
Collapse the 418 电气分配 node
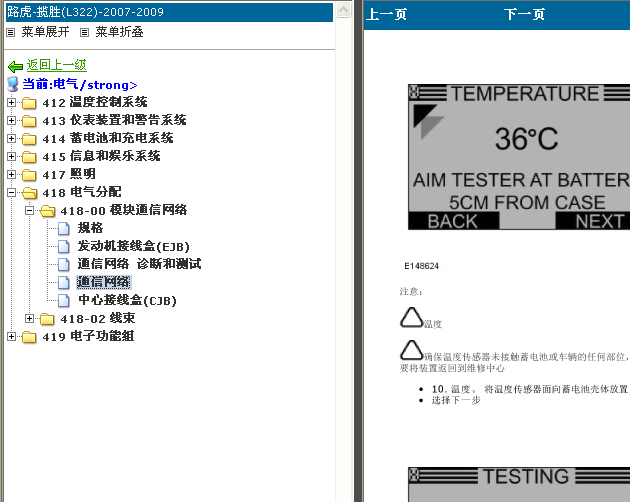[x=11, y=193]
